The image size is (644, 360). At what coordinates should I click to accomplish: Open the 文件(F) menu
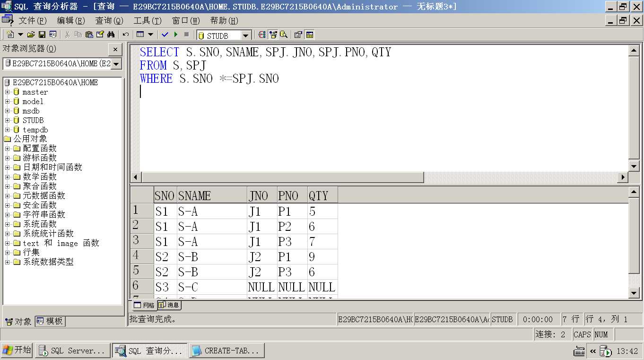[33, 21]
